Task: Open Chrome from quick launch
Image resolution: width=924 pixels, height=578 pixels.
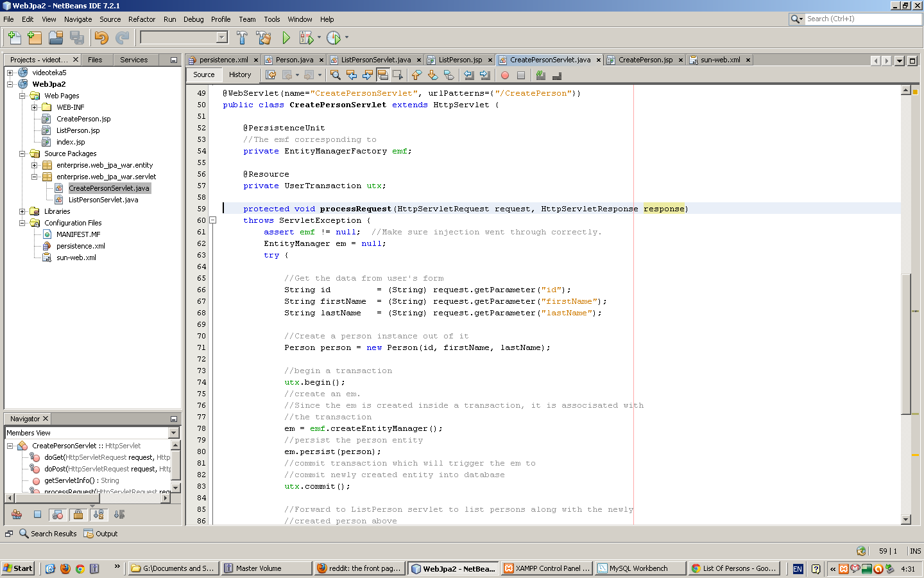Action: tap(80, 568)
